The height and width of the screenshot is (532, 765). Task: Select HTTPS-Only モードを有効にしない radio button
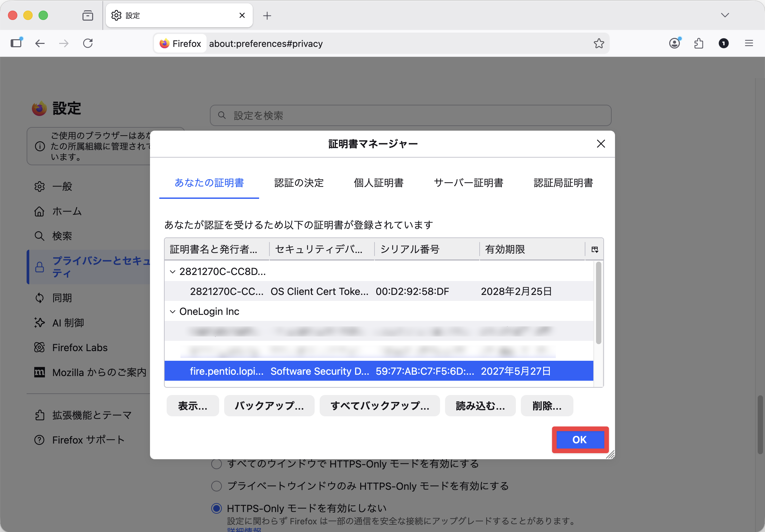(x=217, y=508)
